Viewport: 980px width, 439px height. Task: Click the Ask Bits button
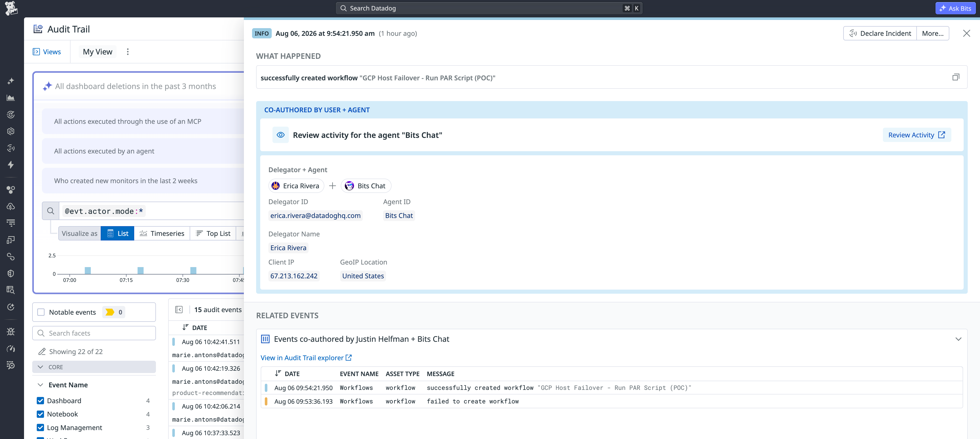[x=955, y=8]
